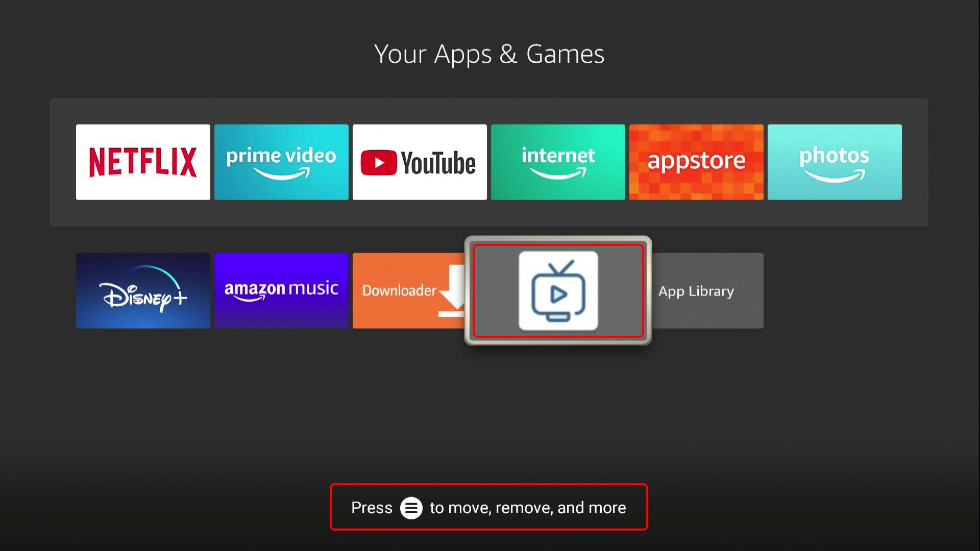The image size is (980, 551).
Task: Select the highlighted IPTV player icon
Action: tap(557, 291)
